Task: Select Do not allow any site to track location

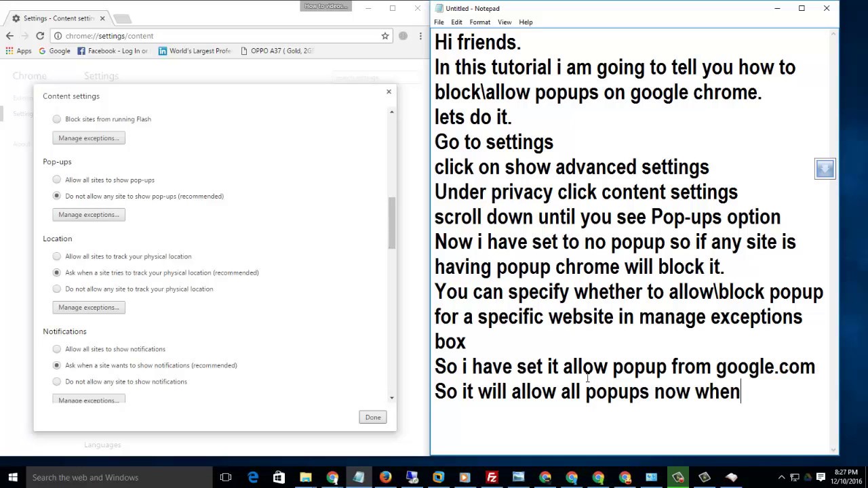Action: [x=57, y=289]
